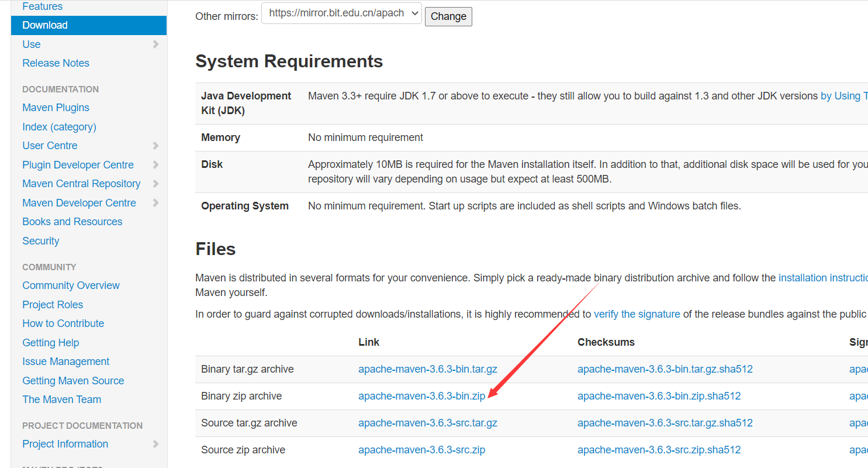The height and width of the screenshot is (468, 868).
Task: Open Getting Maven Source link
Action: (73, 381)
